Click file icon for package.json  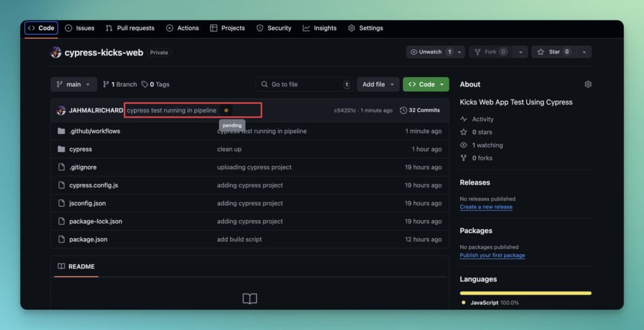tap(61, 239)
